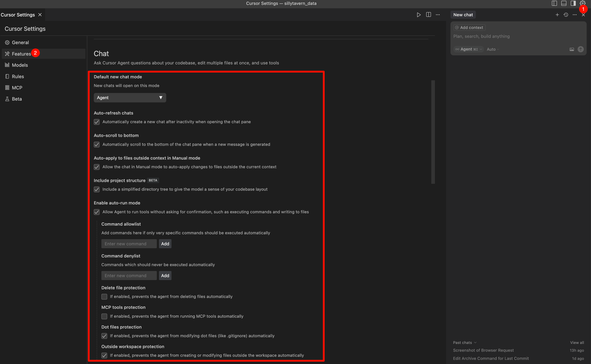Viewport: 591px width, 364px height.
Task: Click the run play icon in editor toolbar
Action: (x=419, y=15)
